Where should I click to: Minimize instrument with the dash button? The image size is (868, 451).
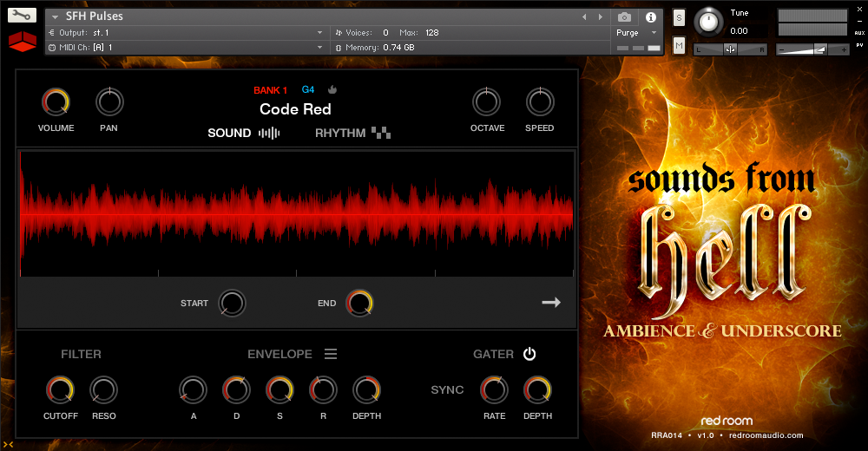coord(859,21)
